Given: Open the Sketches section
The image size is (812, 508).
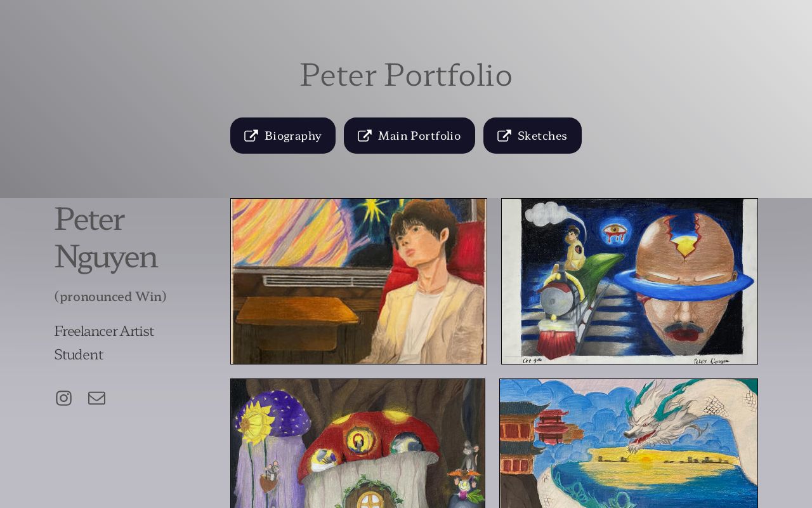Looking at the screenshot, I should (x=532, y=135).
